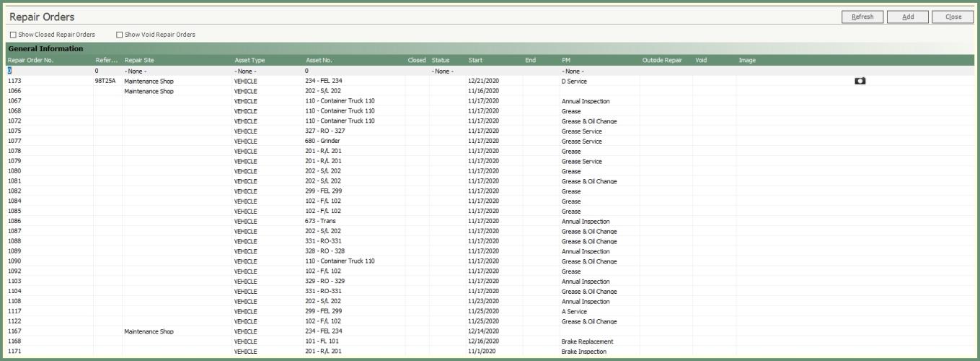
Task: Click the camera image icon for order 1173
Action: [x=860, y=82]
